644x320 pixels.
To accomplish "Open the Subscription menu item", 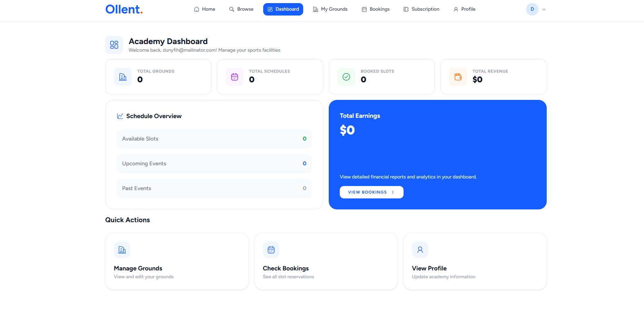I will tap(421, 9).
